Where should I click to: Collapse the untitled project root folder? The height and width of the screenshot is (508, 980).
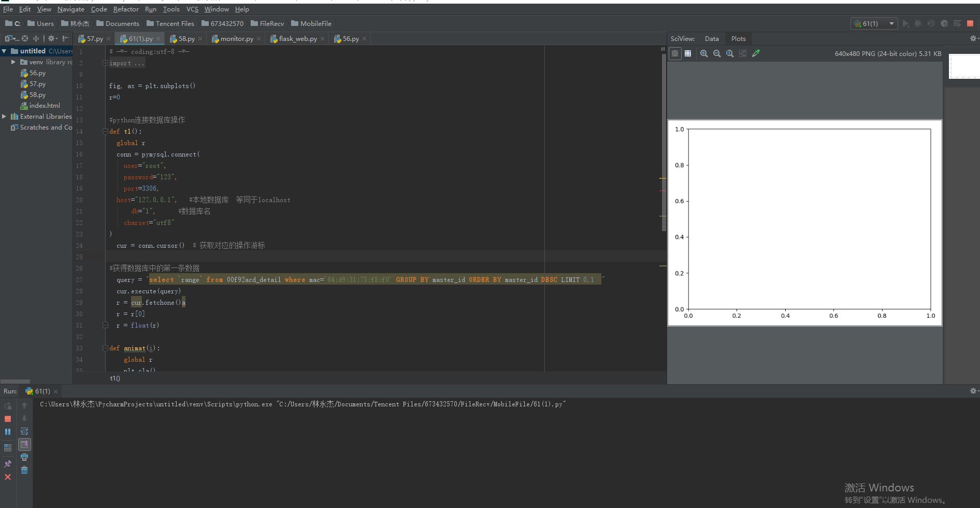(x=4, y=51)
